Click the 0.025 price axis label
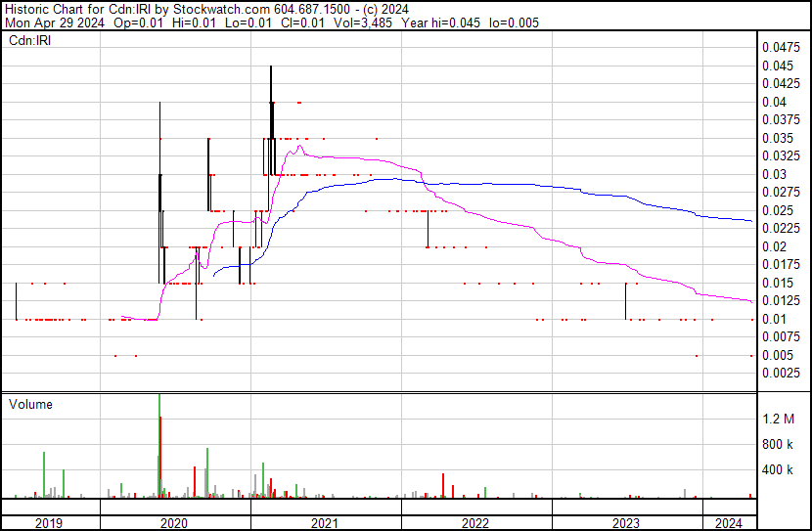This screenshot has height=531, width=812. click(778, 210)
